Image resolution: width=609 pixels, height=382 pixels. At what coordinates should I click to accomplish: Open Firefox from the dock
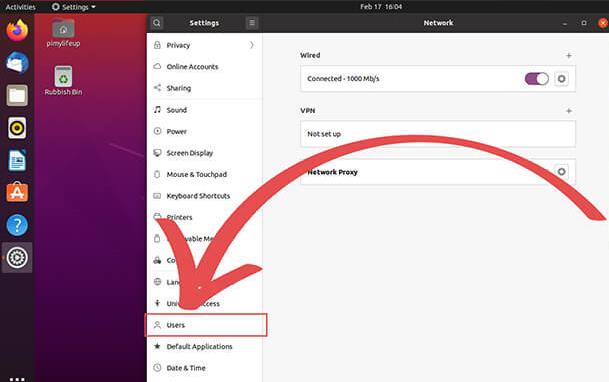point(17,30)
